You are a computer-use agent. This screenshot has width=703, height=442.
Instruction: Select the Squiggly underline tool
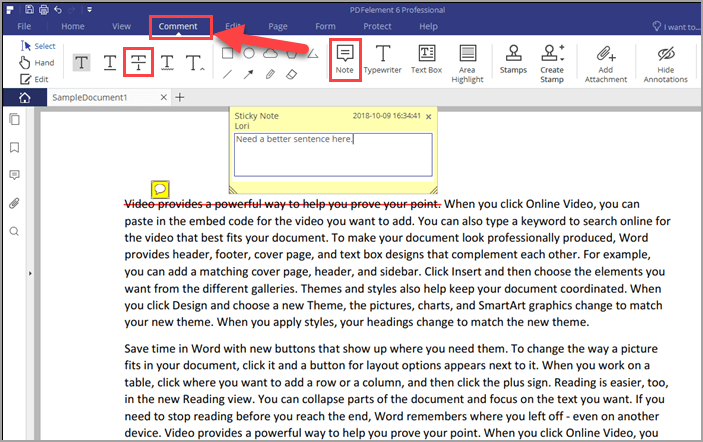(x=167, y=62)
